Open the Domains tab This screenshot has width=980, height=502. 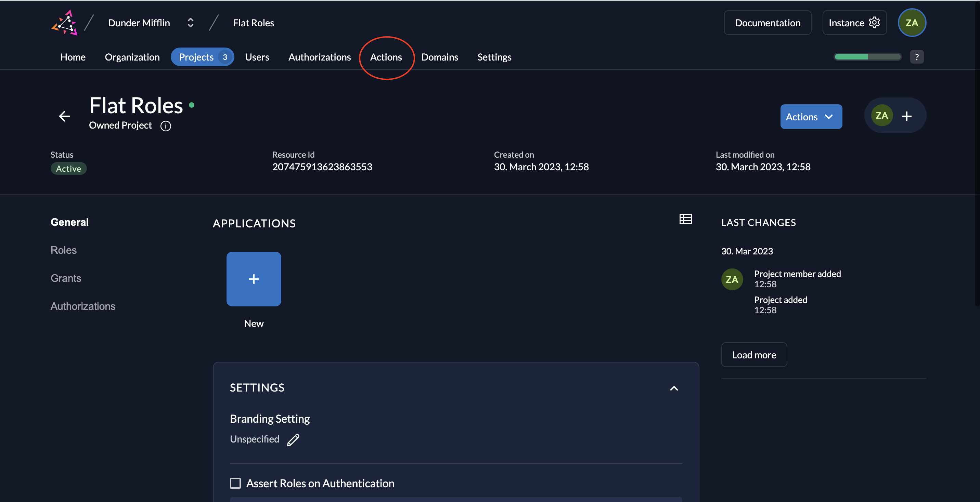pyautogui.click(x=439, y=57)
